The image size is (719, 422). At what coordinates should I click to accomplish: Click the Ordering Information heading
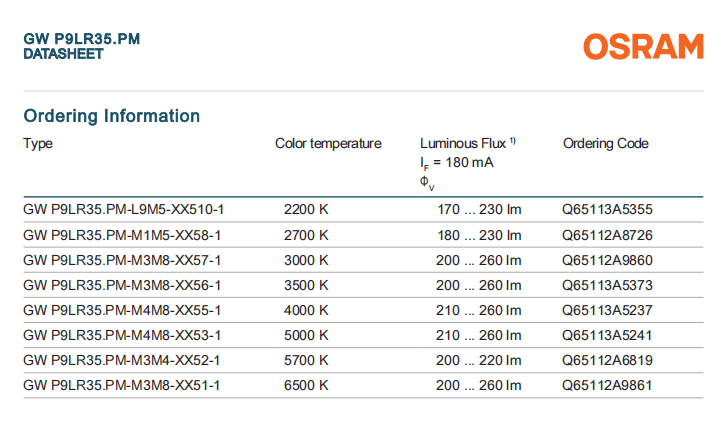[x=111, y=116]
